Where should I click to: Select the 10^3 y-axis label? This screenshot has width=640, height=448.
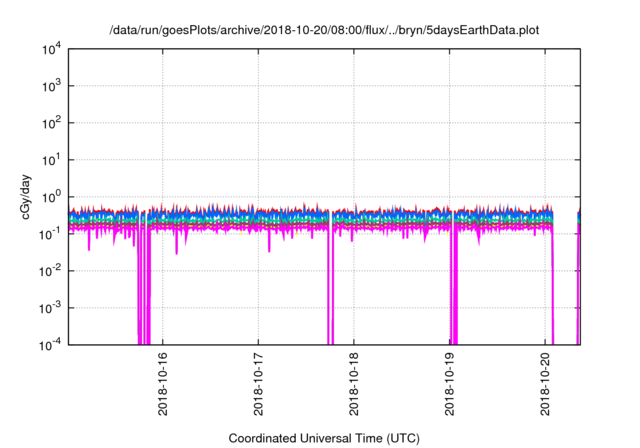pos(52,86)
